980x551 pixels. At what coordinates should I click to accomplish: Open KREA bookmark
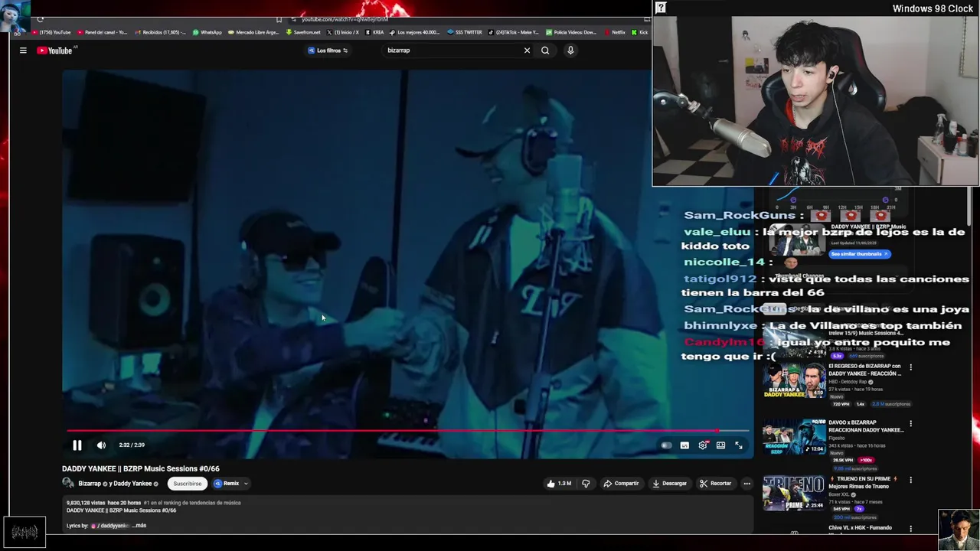(x=374, y=32)
